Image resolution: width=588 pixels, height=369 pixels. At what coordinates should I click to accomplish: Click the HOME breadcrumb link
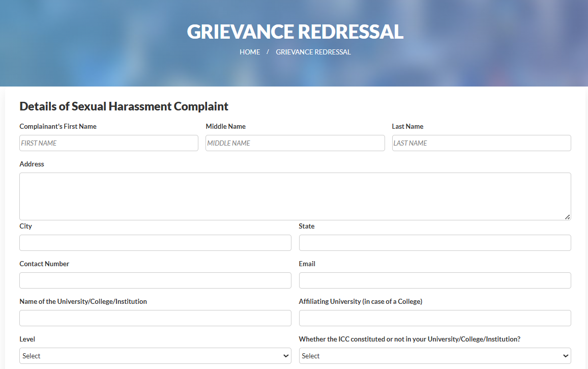pos(250,52)
